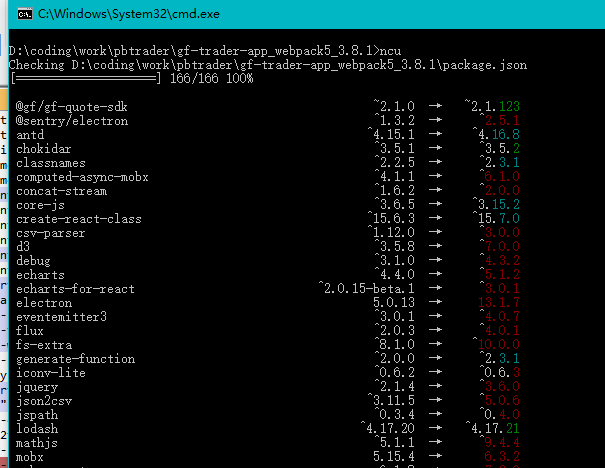Click the new version ^7.0.0 for d3
Viewport: 605px width, 468px height.
click(x=500, y=246)
